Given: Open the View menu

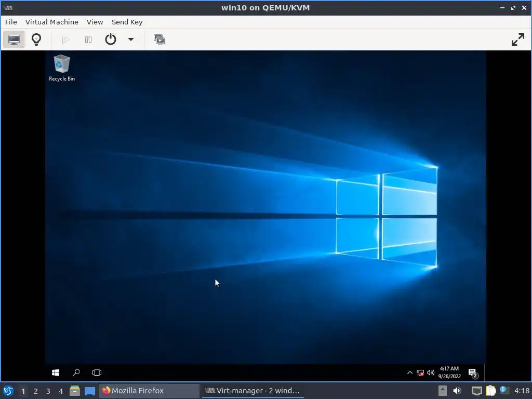Looking at the screenshot, I should (x=95, y=22).
